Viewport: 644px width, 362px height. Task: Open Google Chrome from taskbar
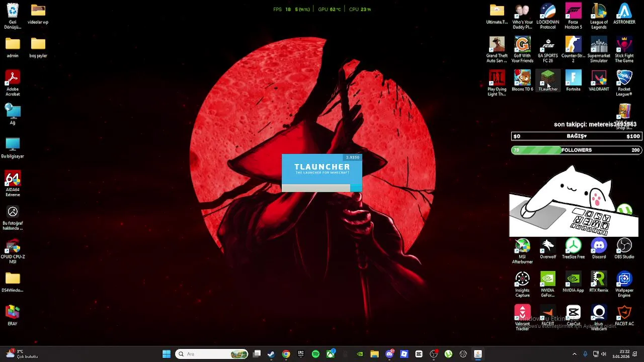point(286,354)
